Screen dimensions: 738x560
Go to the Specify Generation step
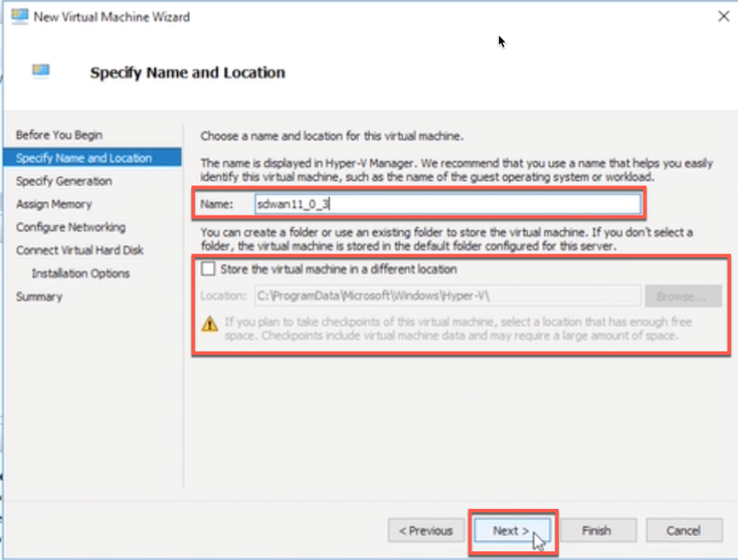pos(64,181)
